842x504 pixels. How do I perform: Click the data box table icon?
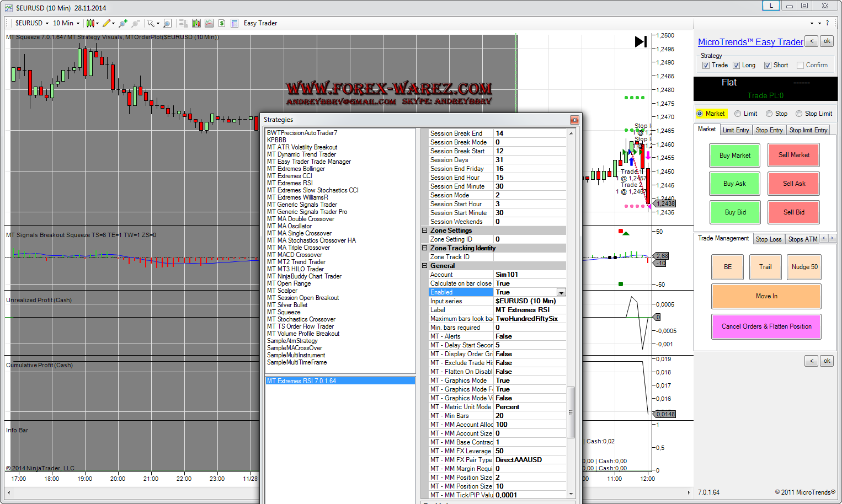(x=235, y=23)
